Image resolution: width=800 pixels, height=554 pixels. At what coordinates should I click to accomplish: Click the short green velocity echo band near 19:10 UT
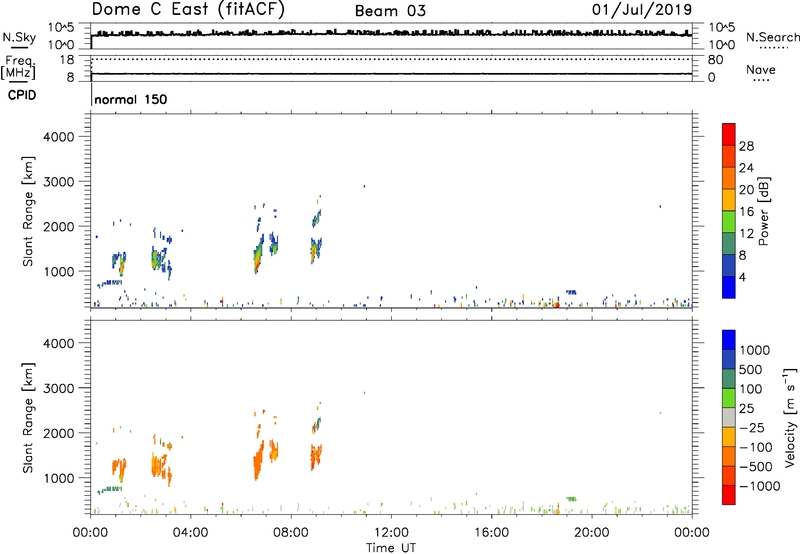click(x=571, y=499)
